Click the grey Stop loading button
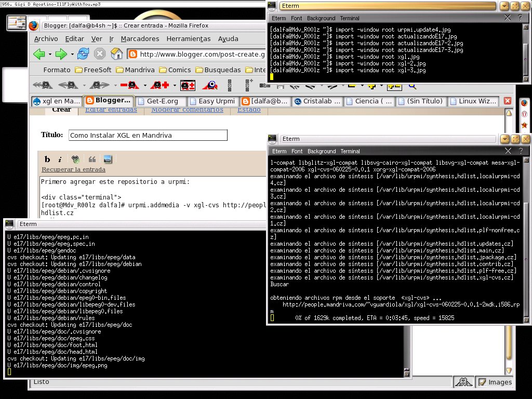532x399 pixels. coord(99,54)
